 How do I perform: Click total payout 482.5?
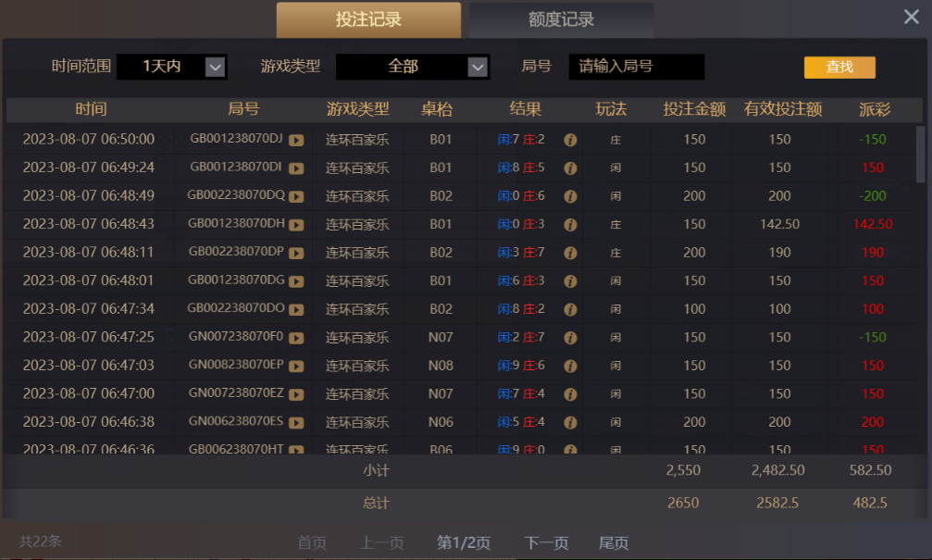[870, 503]
